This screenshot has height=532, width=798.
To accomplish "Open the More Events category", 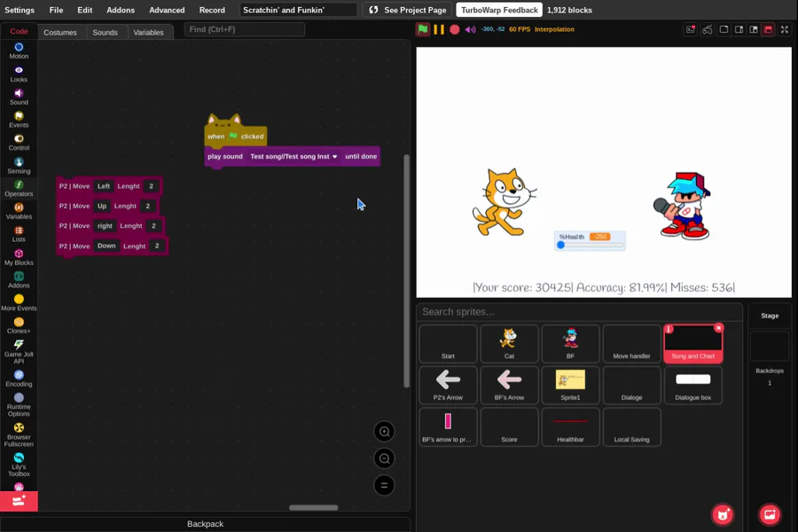I will pos(19,302).
